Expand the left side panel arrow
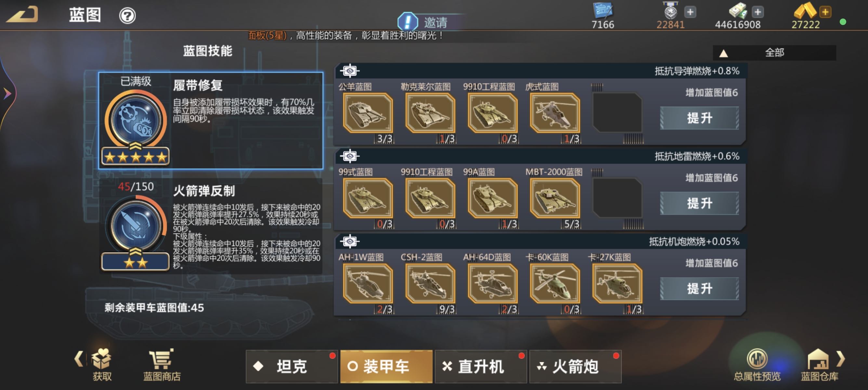The height and width of the screenshot is (390, 868). click(x=7, y=93)
